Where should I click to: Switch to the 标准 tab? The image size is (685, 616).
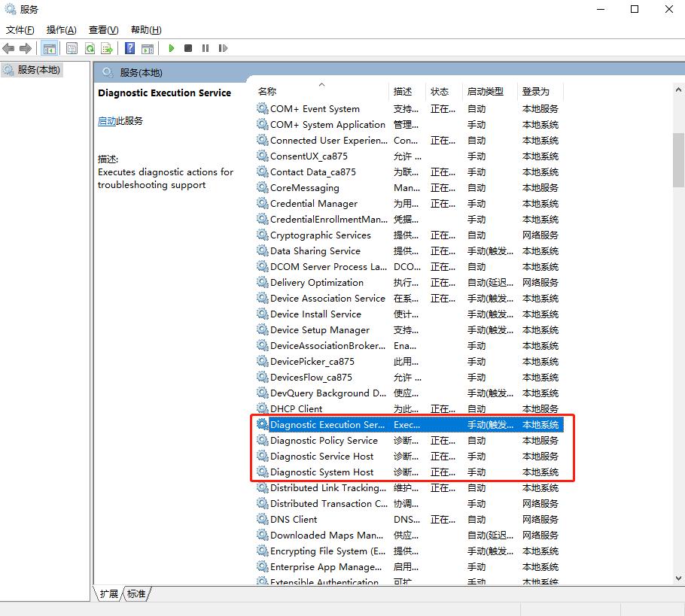[x=134, y=593]
